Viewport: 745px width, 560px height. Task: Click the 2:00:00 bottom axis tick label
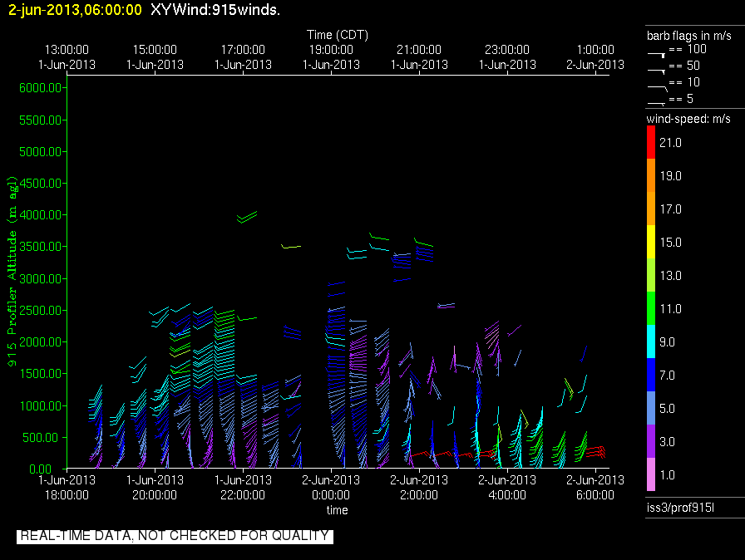pyautogui.click(x=419, y=495)
